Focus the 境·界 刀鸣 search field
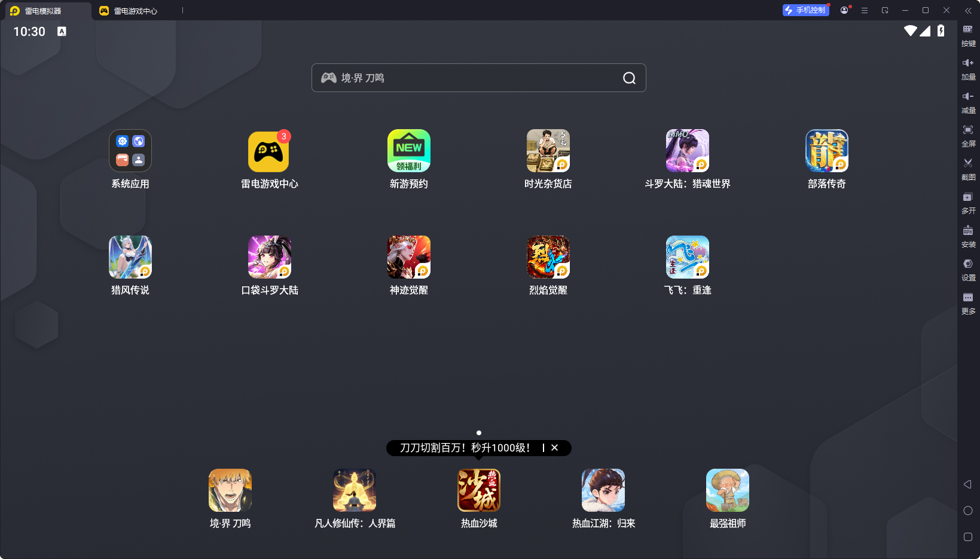The image size is (980, 559). [x=478, y=78]
